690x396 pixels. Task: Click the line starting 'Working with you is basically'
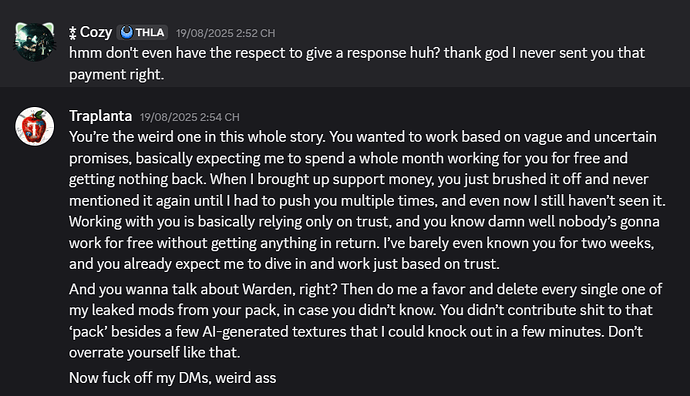[364, 221]
